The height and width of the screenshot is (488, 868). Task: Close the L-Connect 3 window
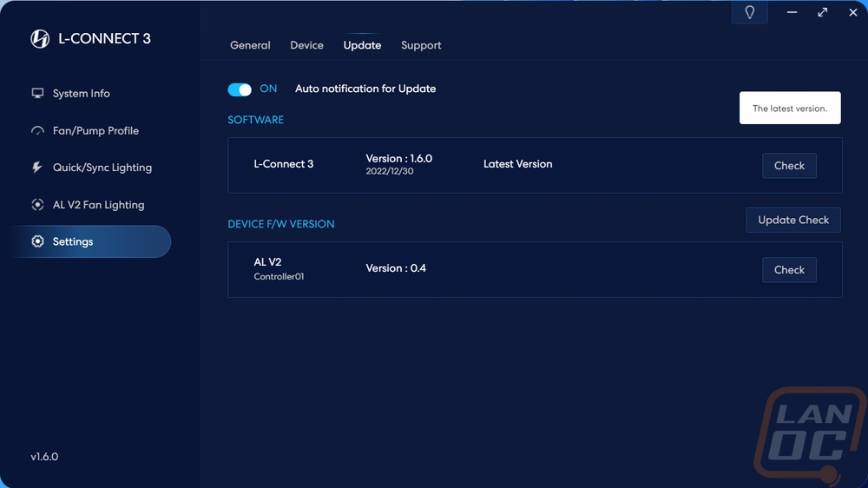(853, 12)
